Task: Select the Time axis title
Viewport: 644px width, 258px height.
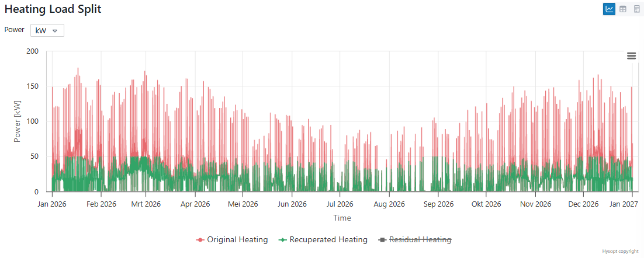Action: coord(342,218)
